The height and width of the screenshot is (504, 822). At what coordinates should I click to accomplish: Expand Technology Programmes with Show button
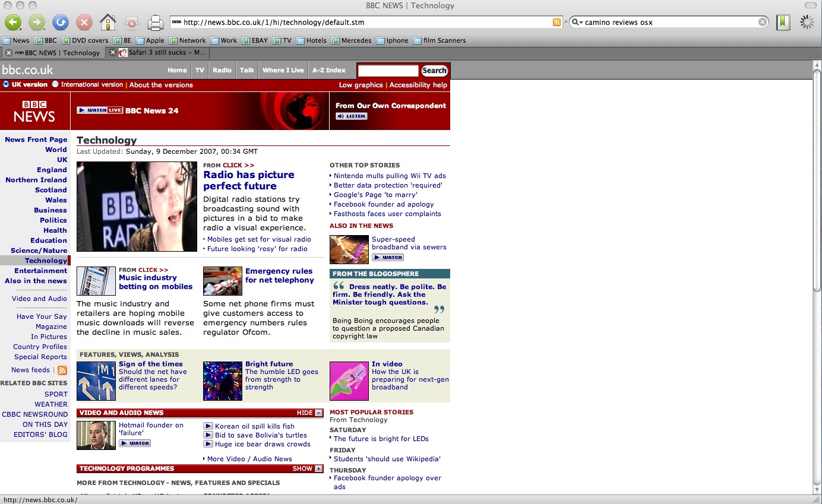(x=308, y=468)
